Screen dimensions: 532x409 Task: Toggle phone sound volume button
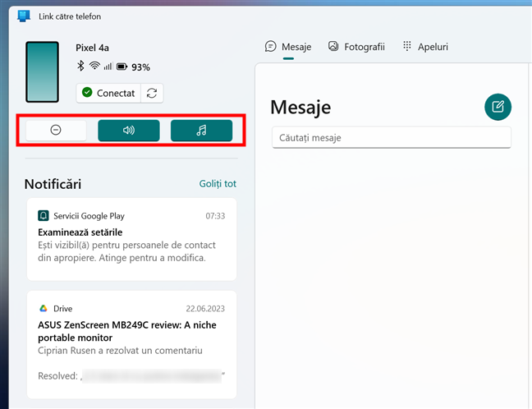(129, 131)
